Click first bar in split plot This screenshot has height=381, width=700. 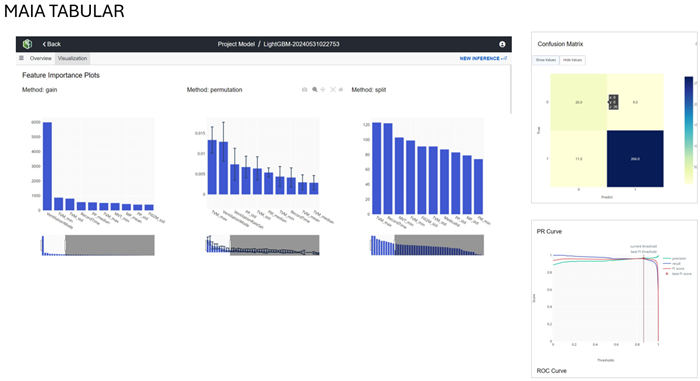pyautogui.click(x=377, y=168)
